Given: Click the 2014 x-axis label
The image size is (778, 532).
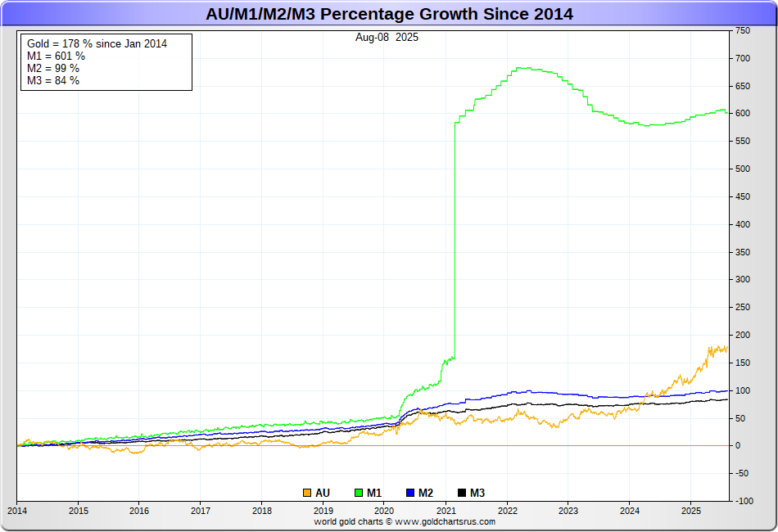Looking at the screenshot, I should tap(17, 511).
